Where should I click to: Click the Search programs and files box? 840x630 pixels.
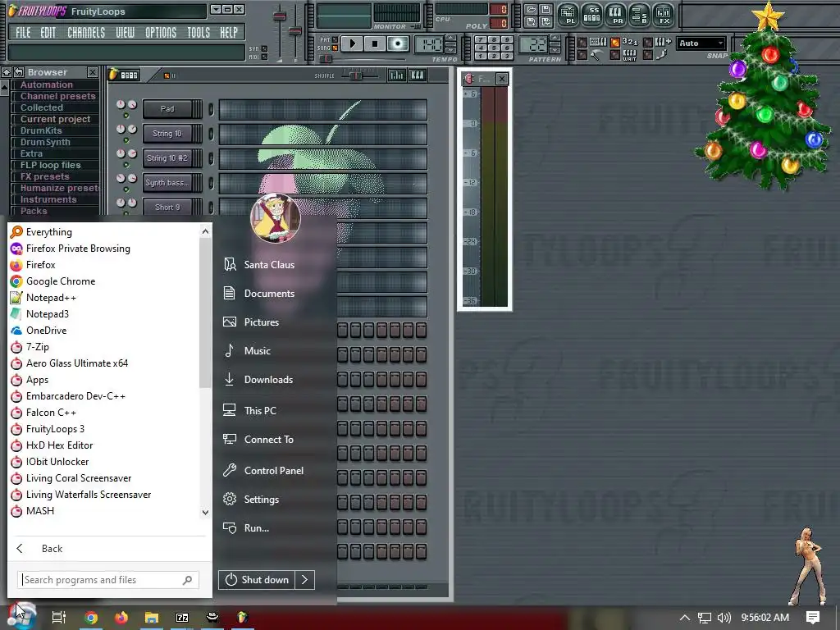pos(109,580)
